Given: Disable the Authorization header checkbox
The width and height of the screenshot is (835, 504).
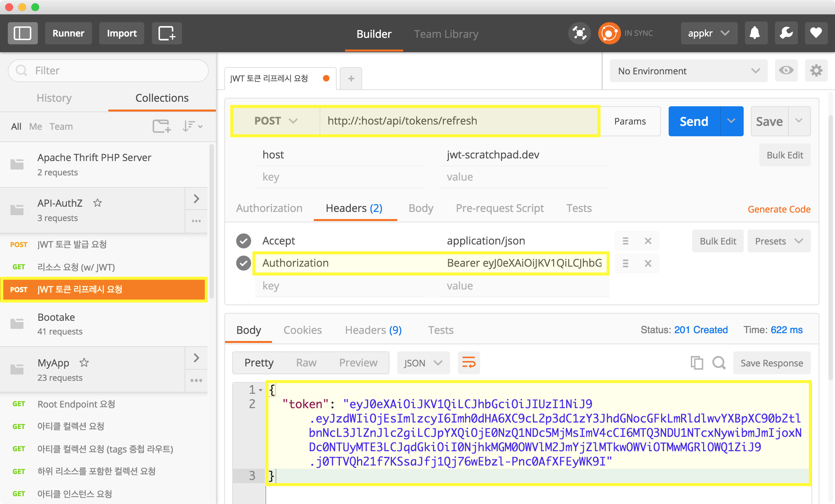Looking at the screenshot, I should click(x=243, y=263).
